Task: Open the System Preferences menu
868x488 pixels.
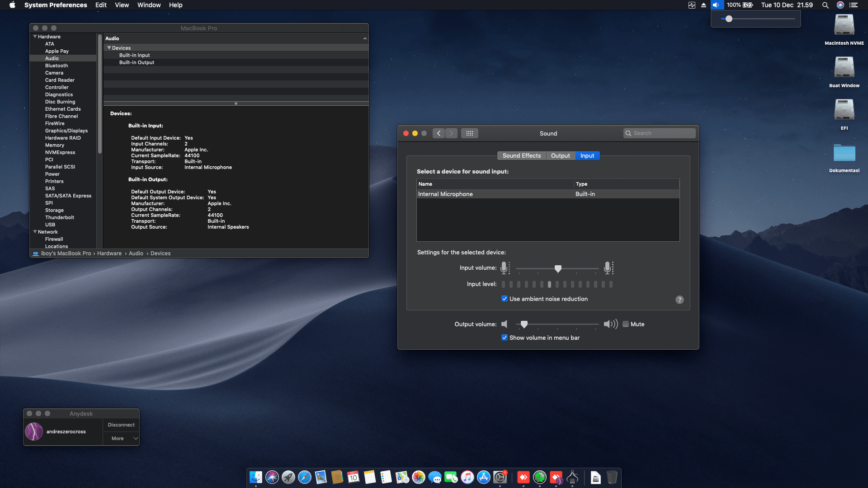Action: pos(56,5)
